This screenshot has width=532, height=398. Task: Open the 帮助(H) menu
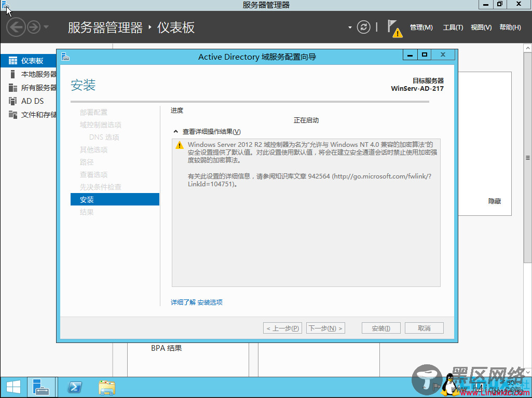click(x=510, y=28)
